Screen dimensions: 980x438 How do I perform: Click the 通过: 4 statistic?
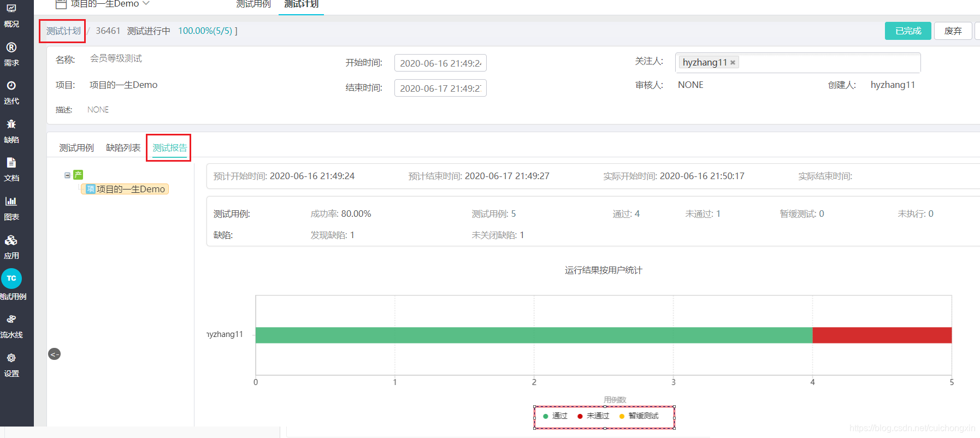click(x=626, y=214)
